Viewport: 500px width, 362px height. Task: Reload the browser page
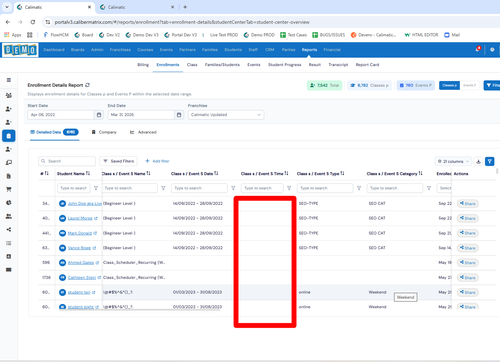[33, 22]
